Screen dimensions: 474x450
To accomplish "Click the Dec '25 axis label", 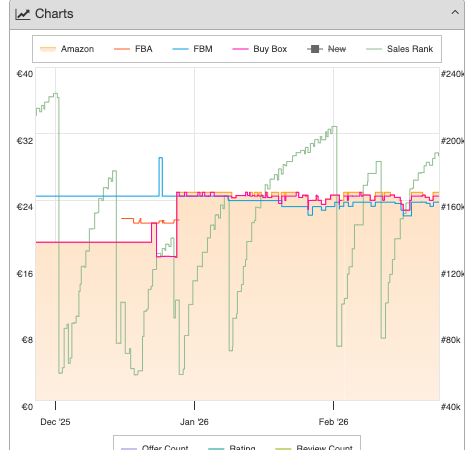I will click(x=55, y=422).
